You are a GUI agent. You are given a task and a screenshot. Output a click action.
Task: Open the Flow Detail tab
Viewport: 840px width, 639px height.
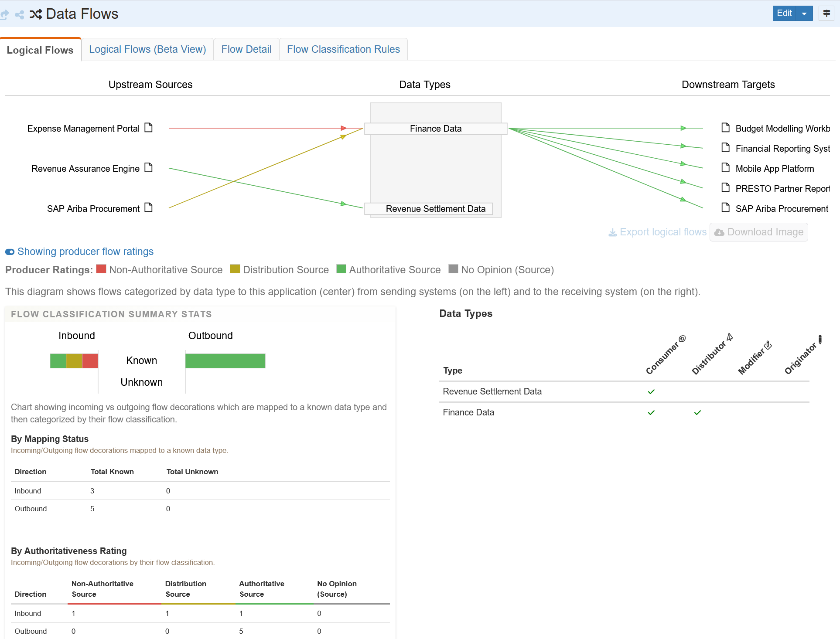(x=246, y=49)
